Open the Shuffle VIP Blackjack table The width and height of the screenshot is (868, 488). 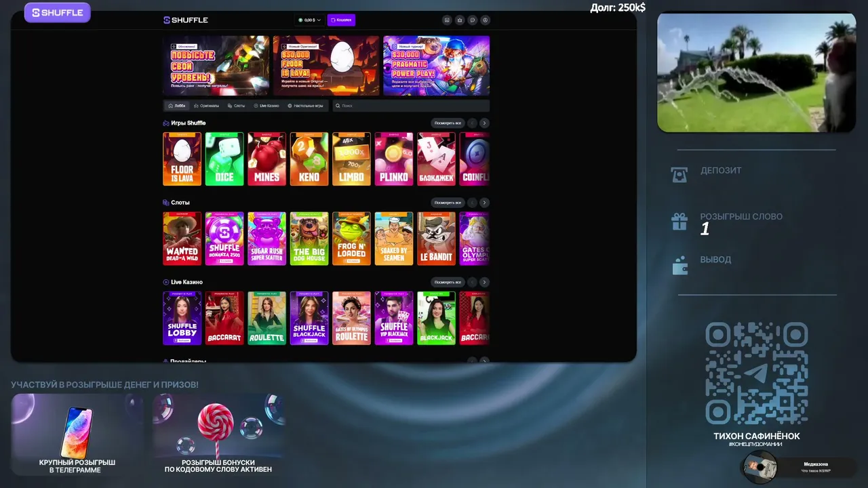pyautogui.click(x=394, y=318)
